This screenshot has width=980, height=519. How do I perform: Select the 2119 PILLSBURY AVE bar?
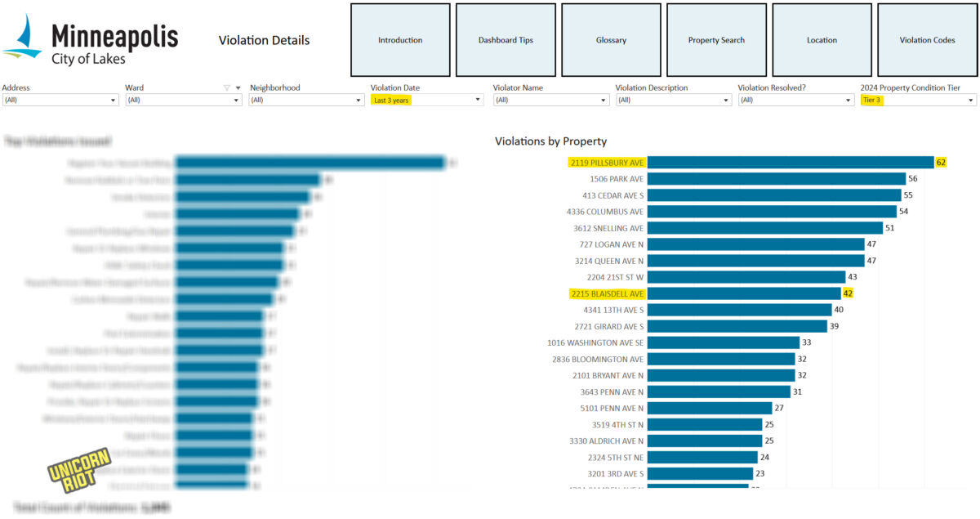[790, 163]
